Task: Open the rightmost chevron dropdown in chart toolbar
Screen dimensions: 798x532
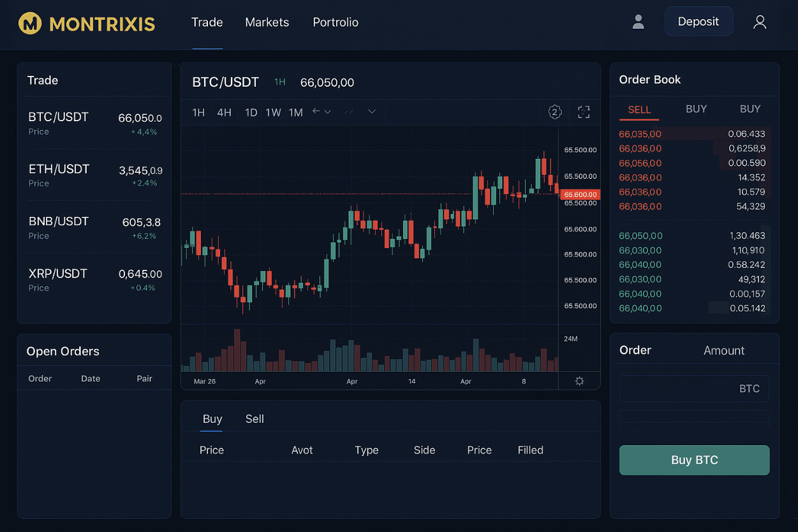Action: pos(372,112)
